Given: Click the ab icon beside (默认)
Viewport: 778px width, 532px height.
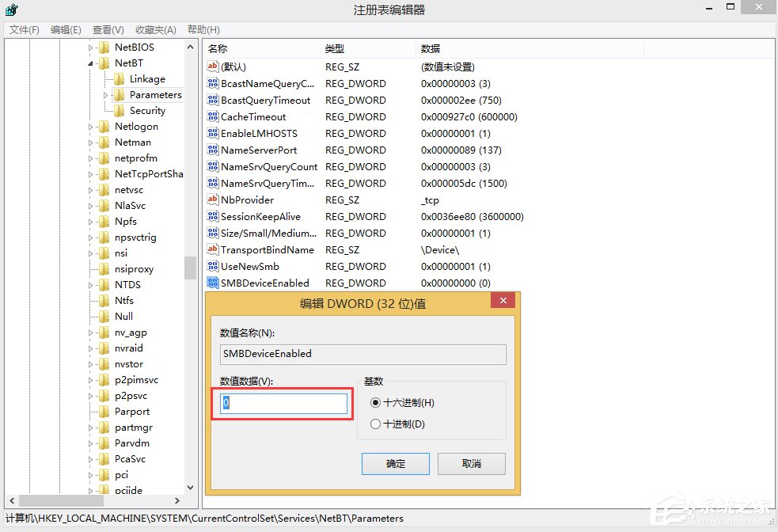Looking at the screenshot, I should click(212, 66).
